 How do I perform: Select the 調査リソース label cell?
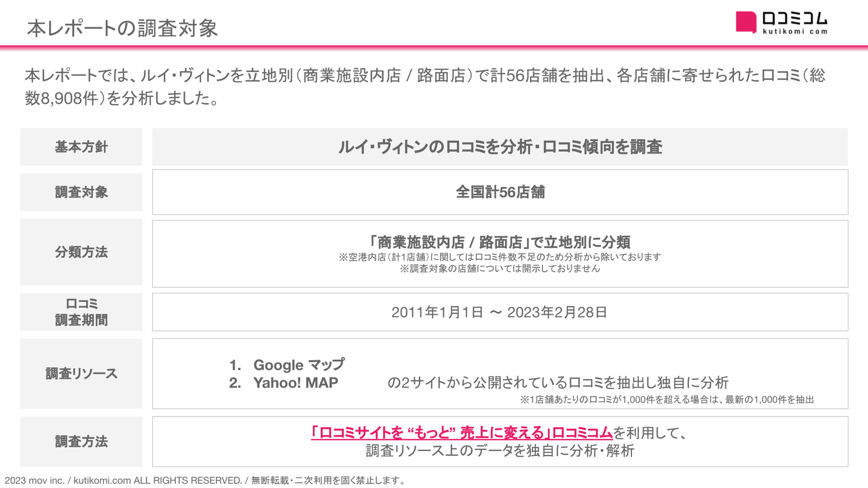(x=81, y=374)
